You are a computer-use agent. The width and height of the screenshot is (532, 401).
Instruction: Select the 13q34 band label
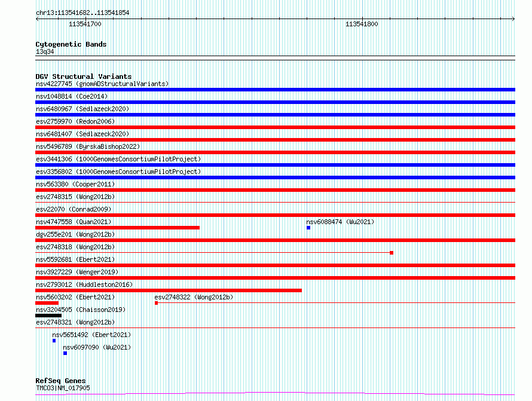tap(45, 51)
